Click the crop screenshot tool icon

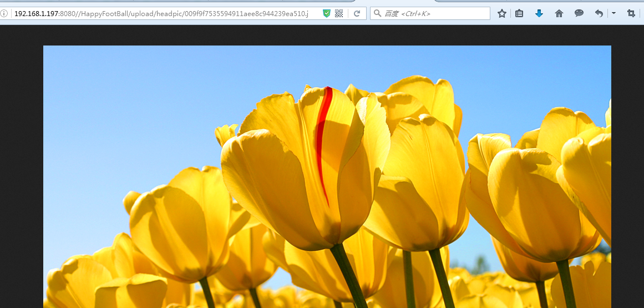631,13
